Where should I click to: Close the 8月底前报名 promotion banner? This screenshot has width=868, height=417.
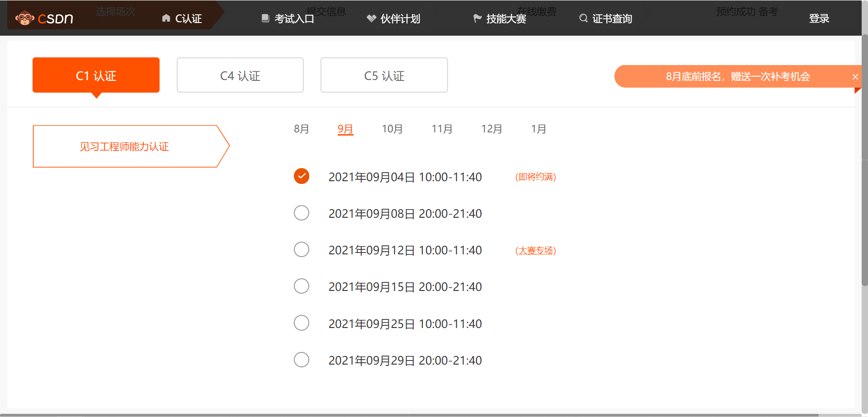855,77
